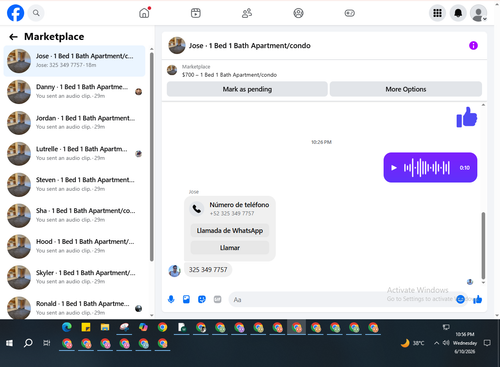Open the weather widget showing 38°C
The height and width of the screenshot is (367, 500).
click(x=412, y=343)
